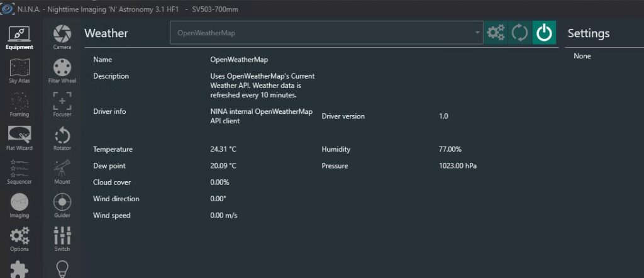Select the Filter Wheel equipment icon

(62, 70)
